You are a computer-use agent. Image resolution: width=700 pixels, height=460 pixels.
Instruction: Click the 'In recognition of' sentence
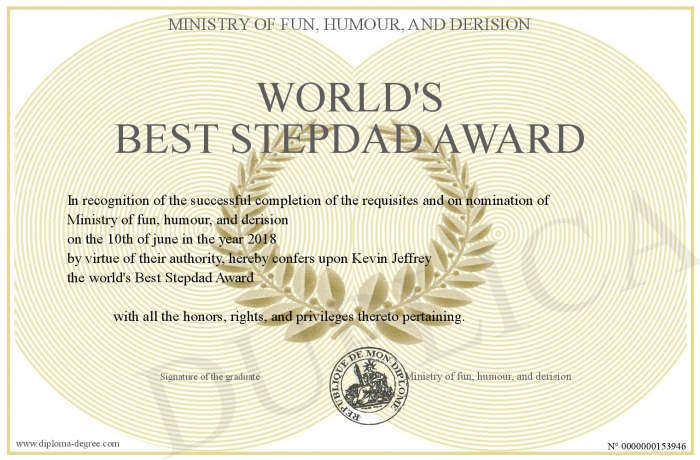308,200
